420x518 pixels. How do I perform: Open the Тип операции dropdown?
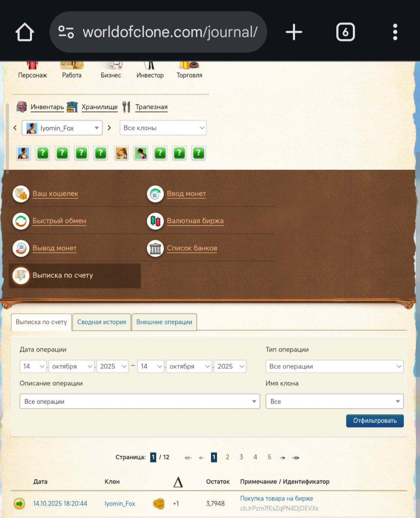[334, 366]
